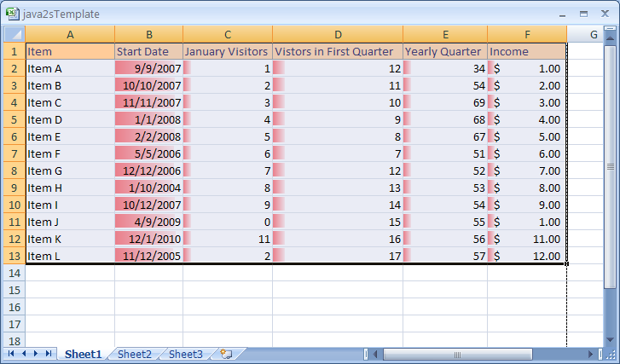Screen dimensions: 620x364
Task: Click the Insert Worksheet icon
Action: (x=227, y=354)
